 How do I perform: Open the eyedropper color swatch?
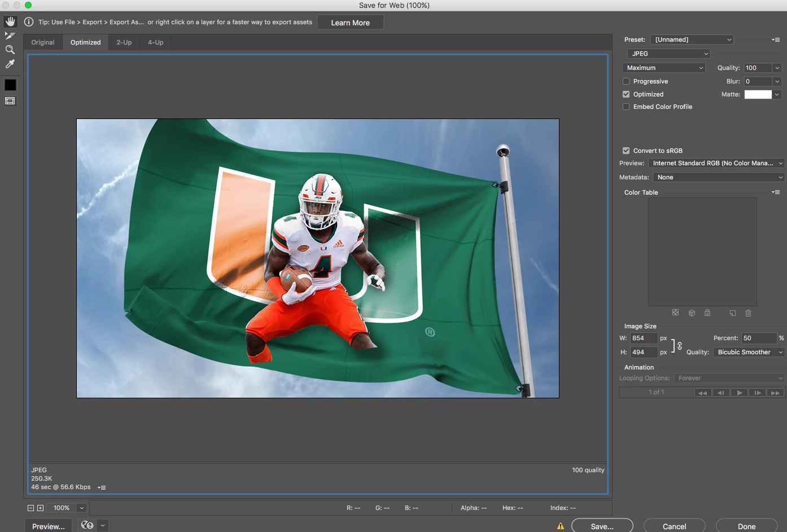(x=10, y=85)
